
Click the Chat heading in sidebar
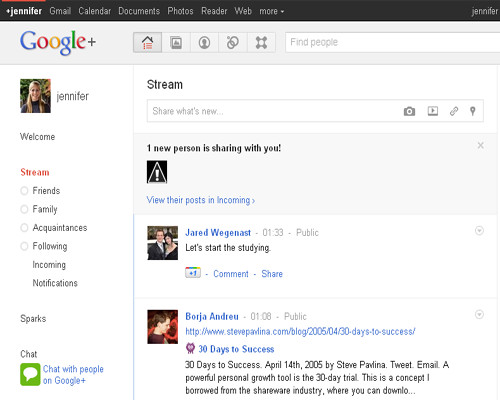[x=29, y=354]
